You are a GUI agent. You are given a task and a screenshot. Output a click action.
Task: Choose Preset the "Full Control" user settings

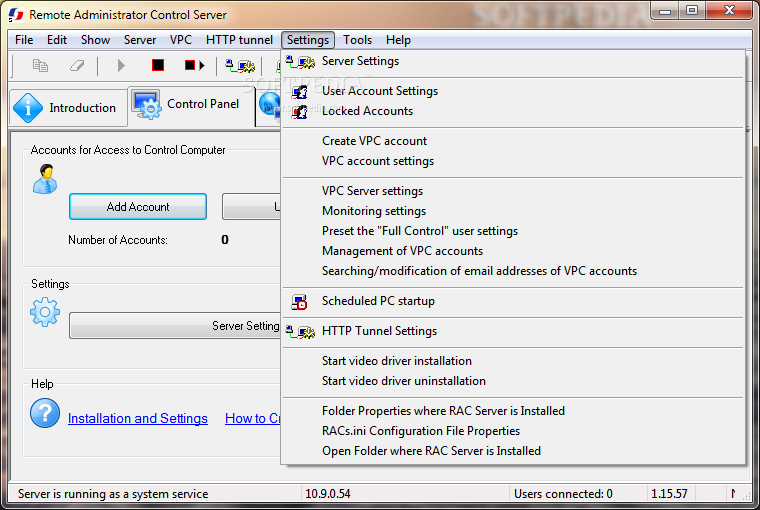click(513, 231)
